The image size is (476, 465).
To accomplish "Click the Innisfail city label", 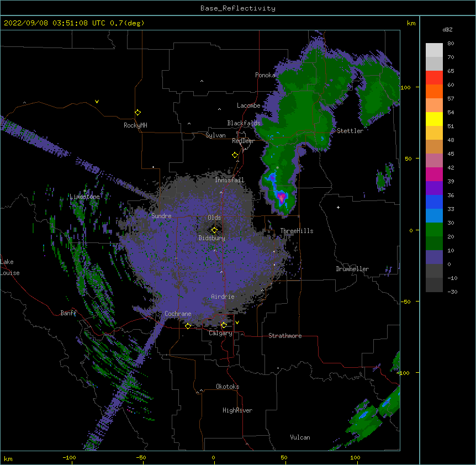I will (x=229, y=180).
